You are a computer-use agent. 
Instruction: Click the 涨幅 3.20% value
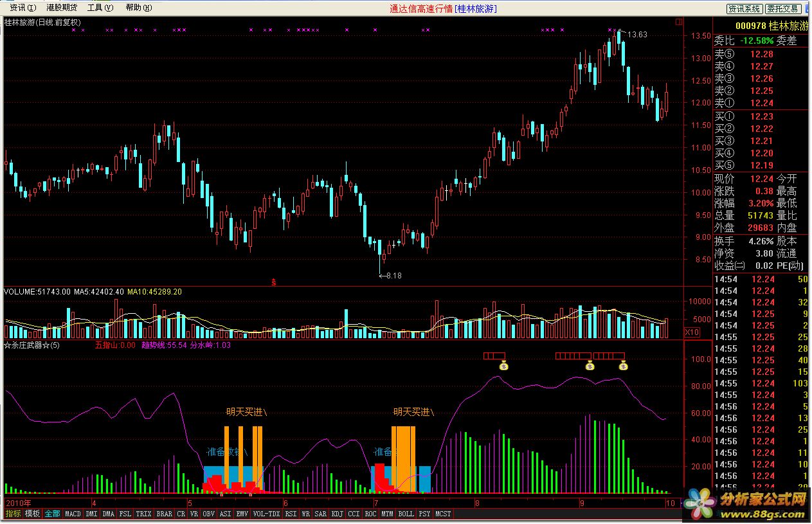[761, 203]
